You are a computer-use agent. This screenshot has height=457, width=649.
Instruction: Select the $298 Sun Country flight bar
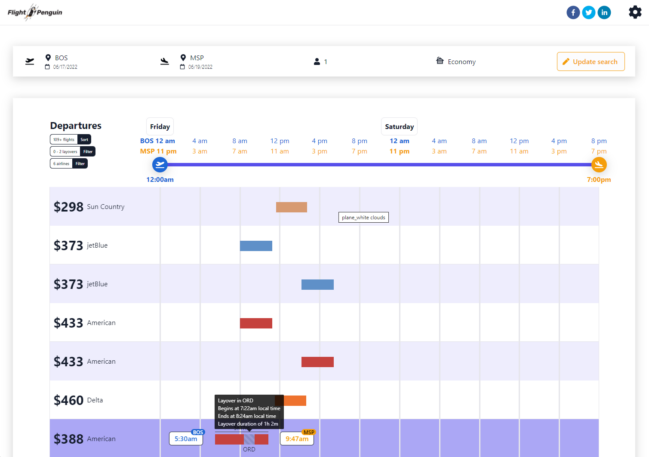(x=291, y=207)
